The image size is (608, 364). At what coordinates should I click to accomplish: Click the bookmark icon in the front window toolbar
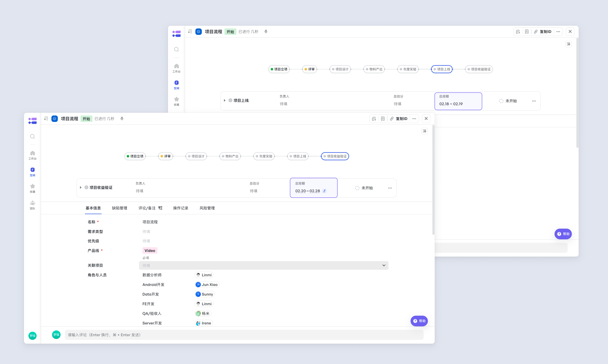tap(383, 119)
